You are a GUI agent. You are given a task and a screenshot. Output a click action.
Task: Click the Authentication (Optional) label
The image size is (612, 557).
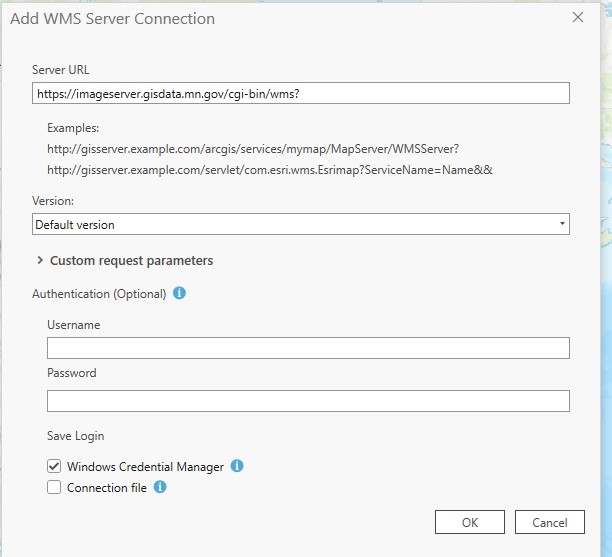99,294
